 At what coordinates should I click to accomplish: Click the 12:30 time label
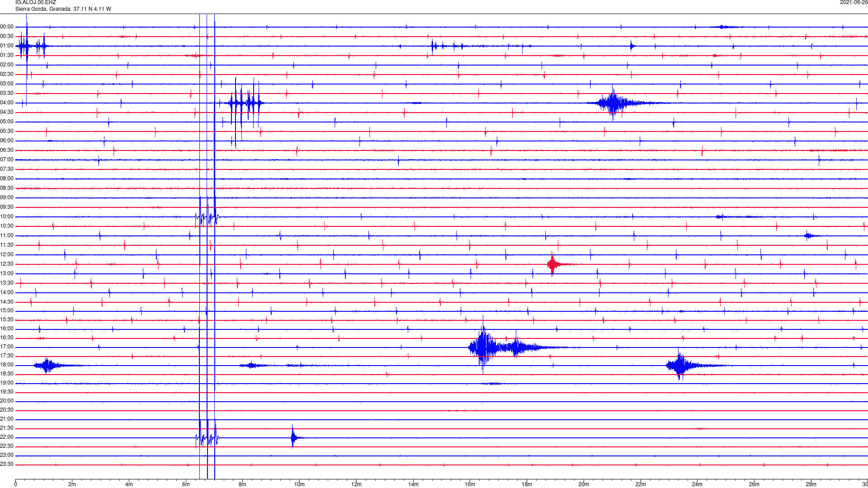click(7, 264)
